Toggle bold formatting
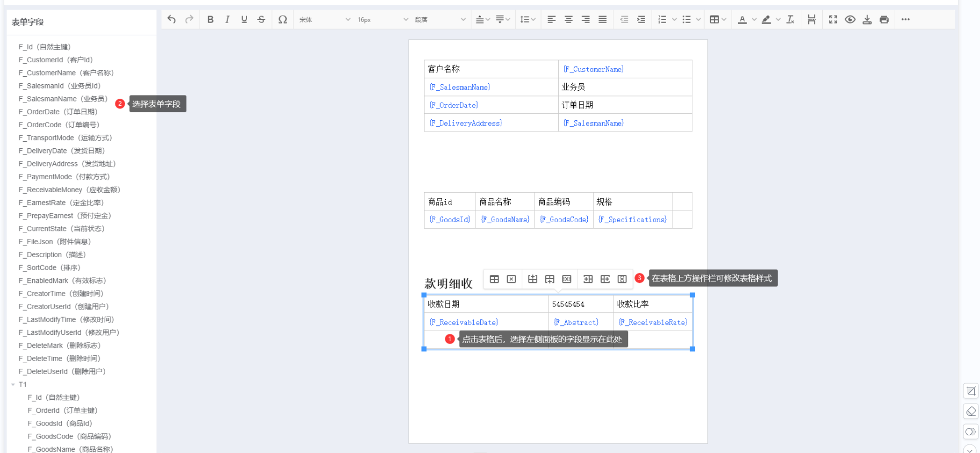 point(210,19)
